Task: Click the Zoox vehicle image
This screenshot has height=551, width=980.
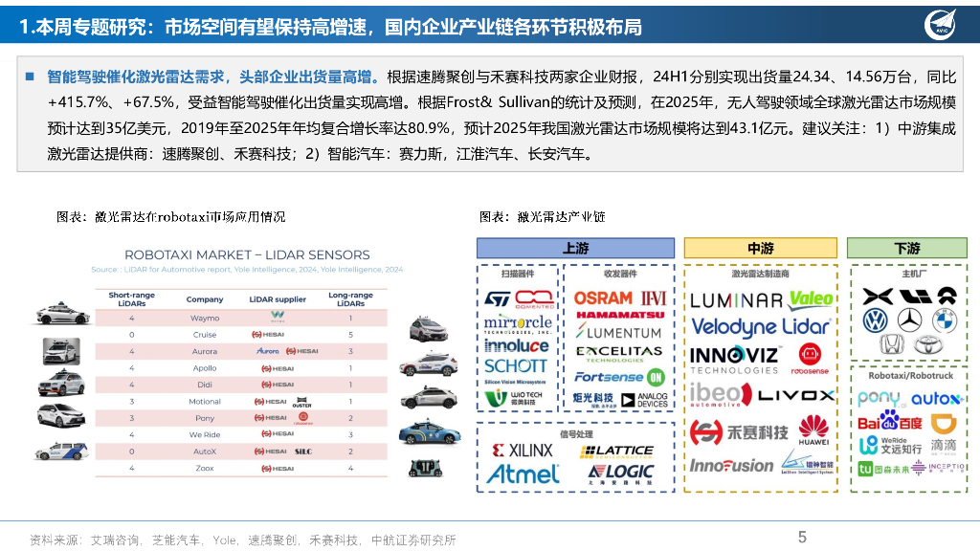Action: click(426, 468)
